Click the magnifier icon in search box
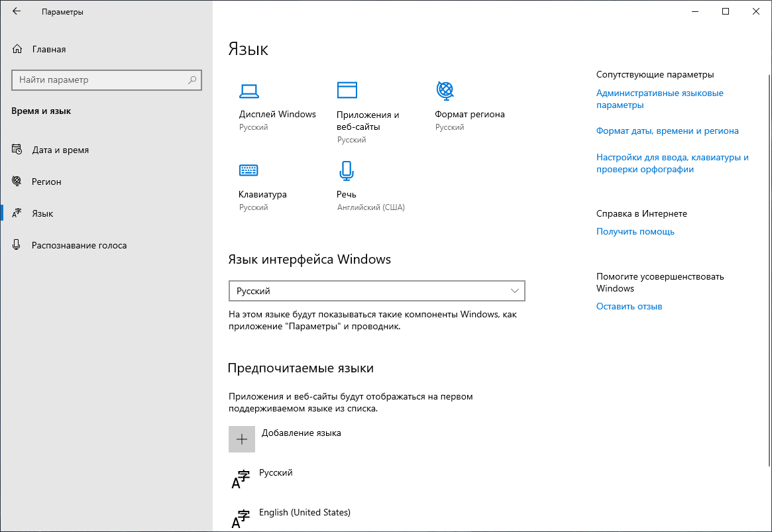Viewport: 772px width, 532px height. tap(192, 80)
